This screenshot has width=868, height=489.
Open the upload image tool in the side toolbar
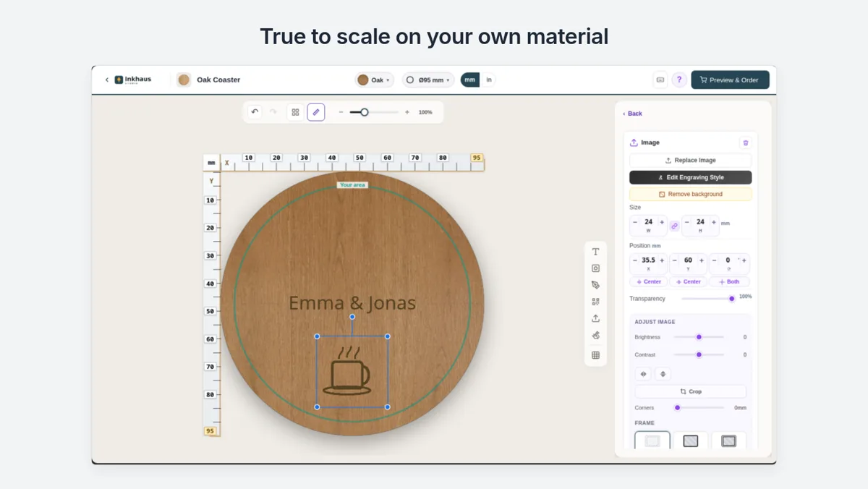(x=595, y=318)
